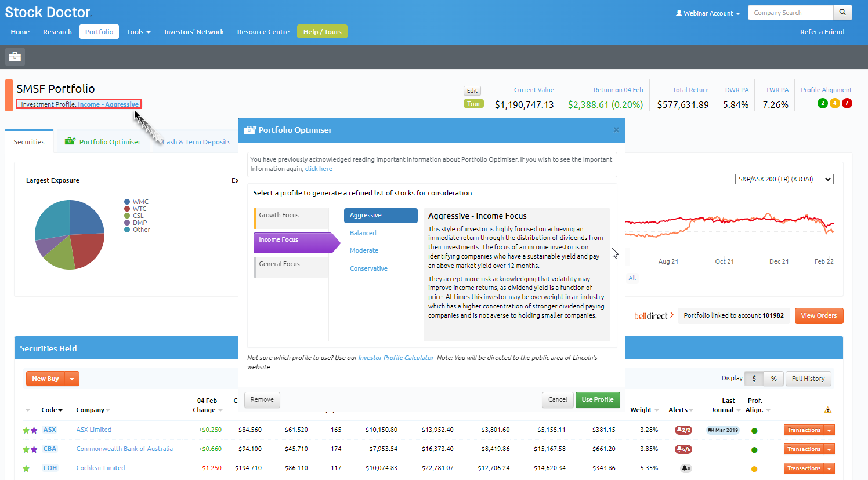Expand the New Buy dropdown arrow
868x480 pixels.
(72, 379)
